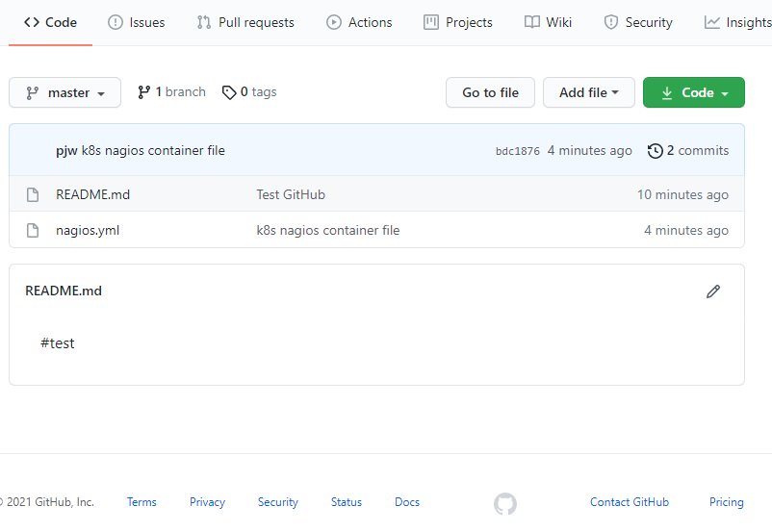Click the GitHub logo in footer
The height and width of the screenshot is (532, 772).
[505, 504]
